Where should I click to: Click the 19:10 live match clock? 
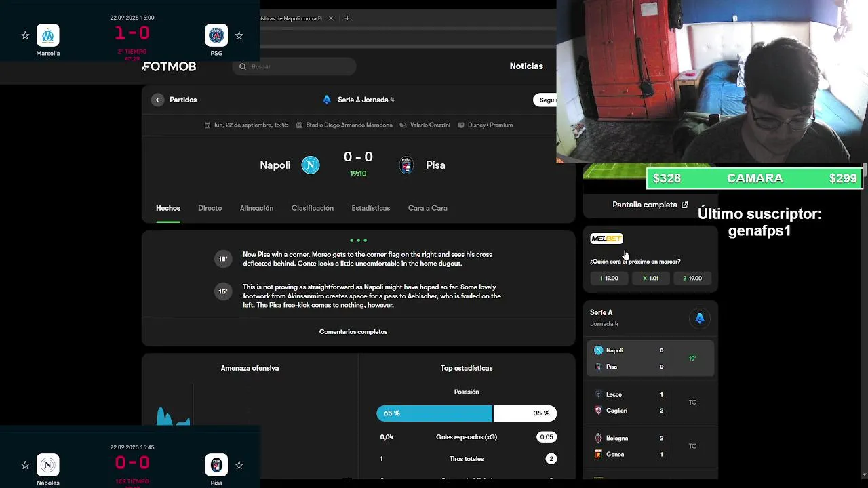(358, 174)
